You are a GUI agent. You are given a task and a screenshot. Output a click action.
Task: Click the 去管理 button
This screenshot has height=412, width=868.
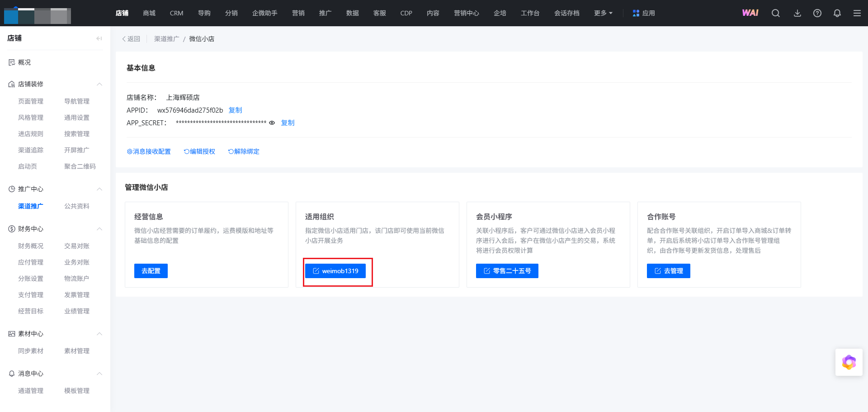669,271
